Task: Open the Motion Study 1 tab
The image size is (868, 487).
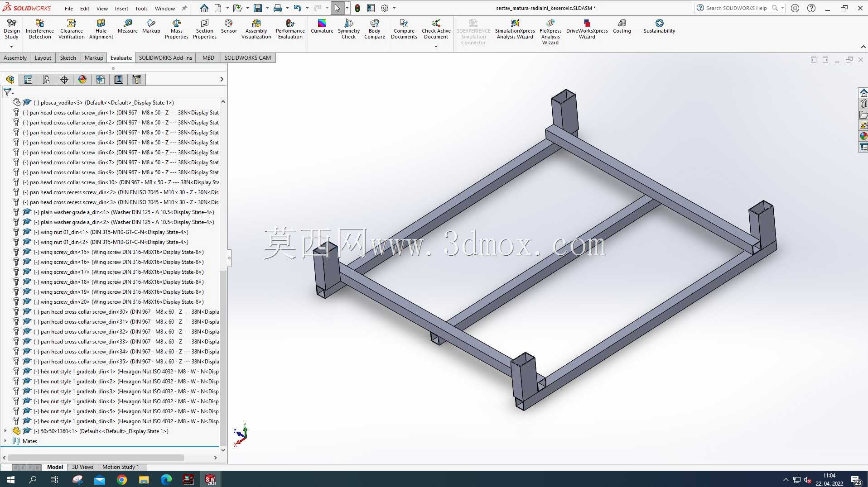Action: tap(121, 467)
